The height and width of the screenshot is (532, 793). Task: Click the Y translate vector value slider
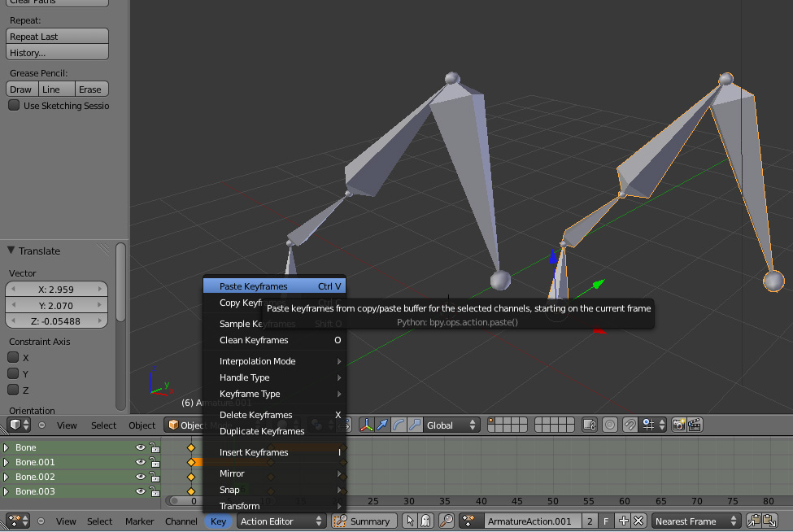coord(57,305)
